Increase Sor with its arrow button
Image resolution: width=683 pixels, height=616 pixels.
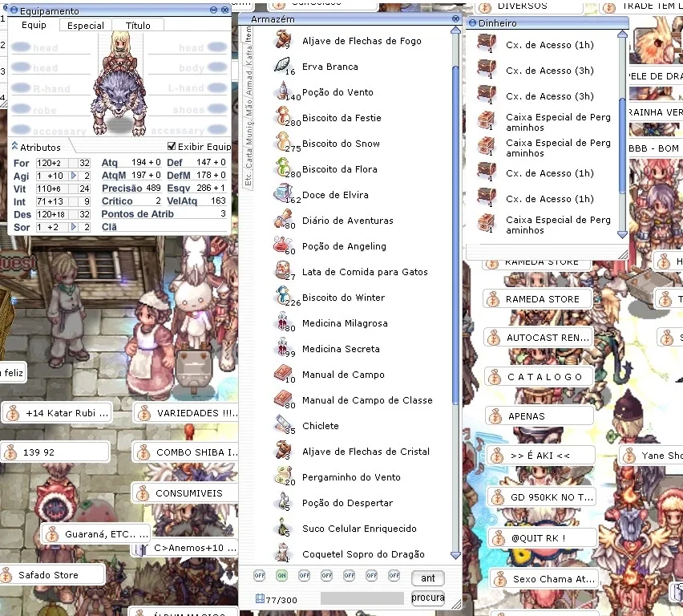[x=74, y=227]
